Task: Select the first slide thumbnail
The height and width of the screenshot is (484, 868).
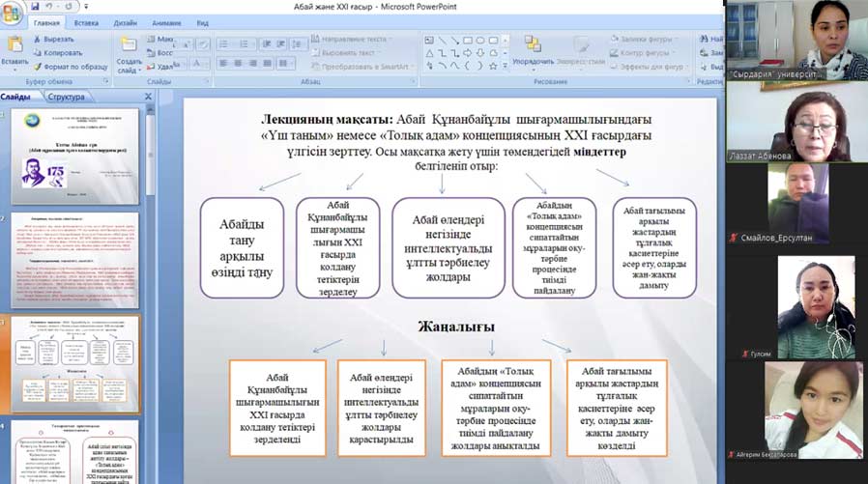Action: (x=74, y=155)
